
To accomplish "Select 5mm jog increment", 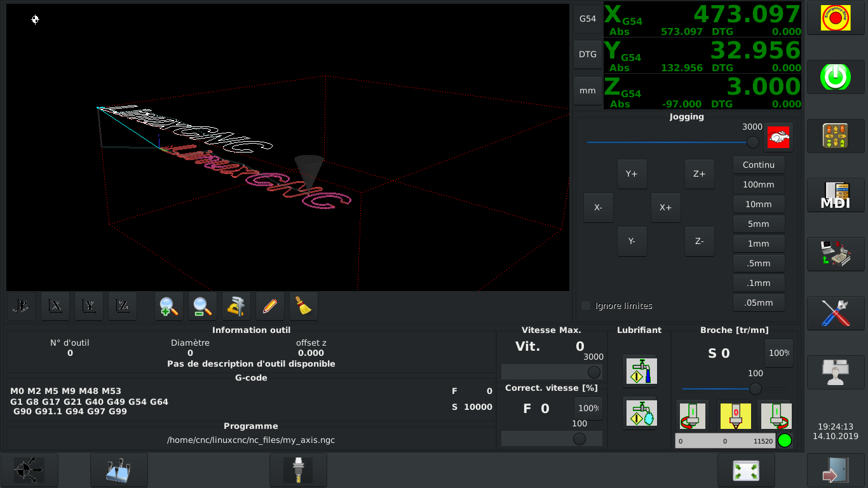I will tap(759, 224).
